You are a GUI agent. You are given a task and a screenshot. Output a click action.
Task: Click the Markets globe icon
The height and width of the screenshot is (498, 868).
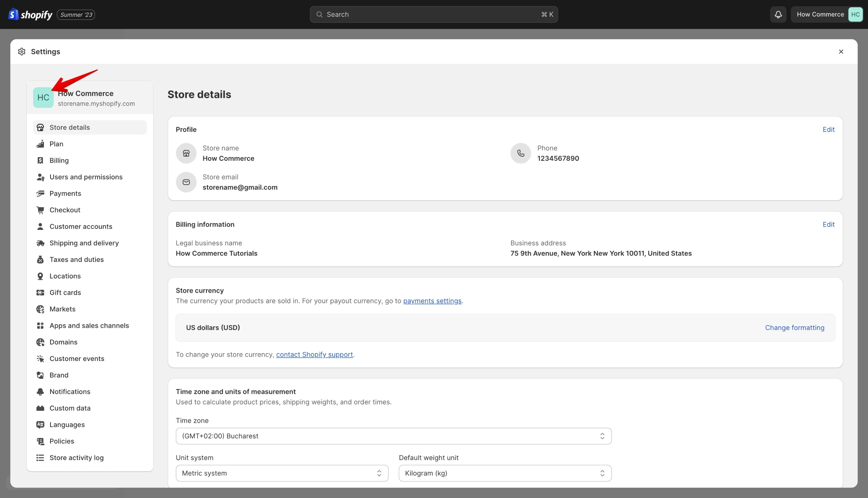(40, 309)
